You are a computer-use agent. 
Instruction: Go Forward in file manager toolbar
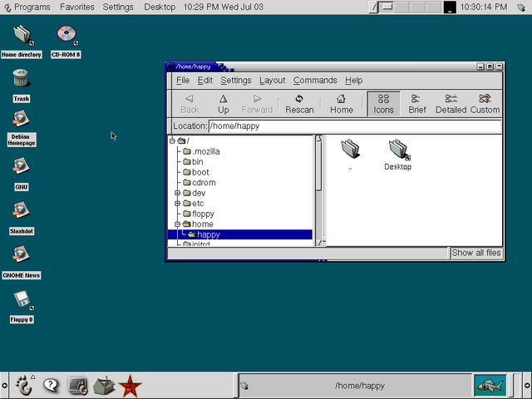click(x=257, y=104)
